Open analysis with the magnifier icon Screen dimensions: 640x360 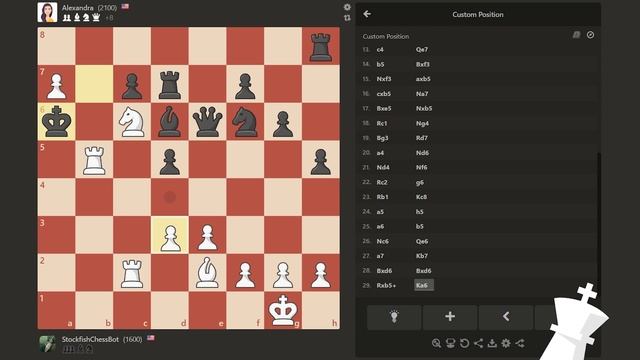[436, 343]
